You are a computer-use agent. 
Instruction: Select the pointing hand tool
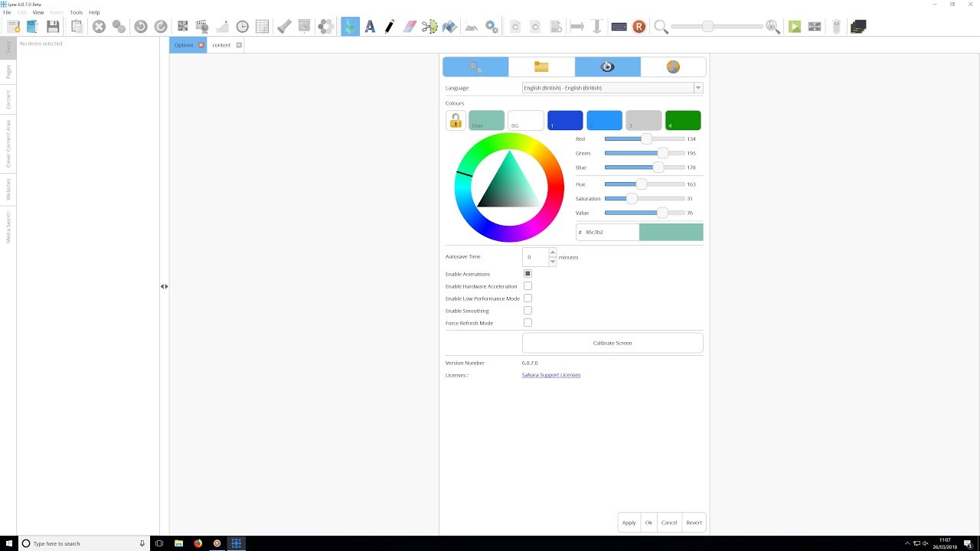350,27
